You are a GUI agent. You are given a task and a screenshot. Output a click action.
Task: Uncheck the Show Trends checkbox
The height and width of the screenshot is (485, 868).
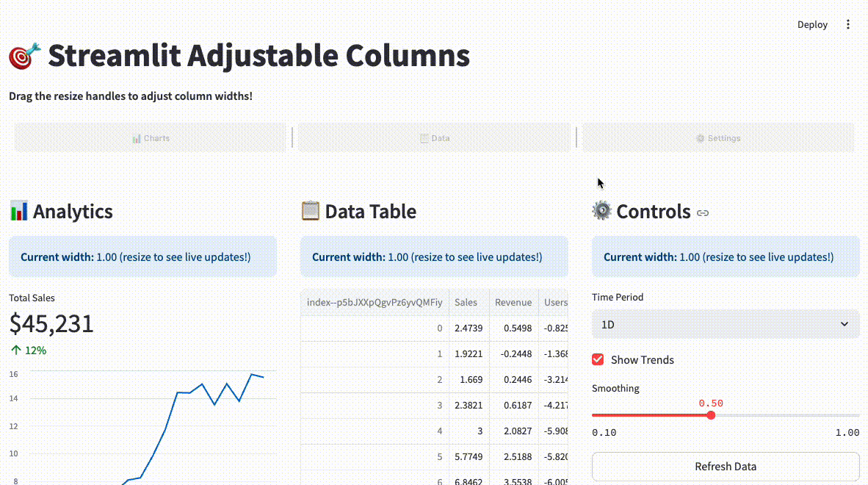(x=598, y=359)
